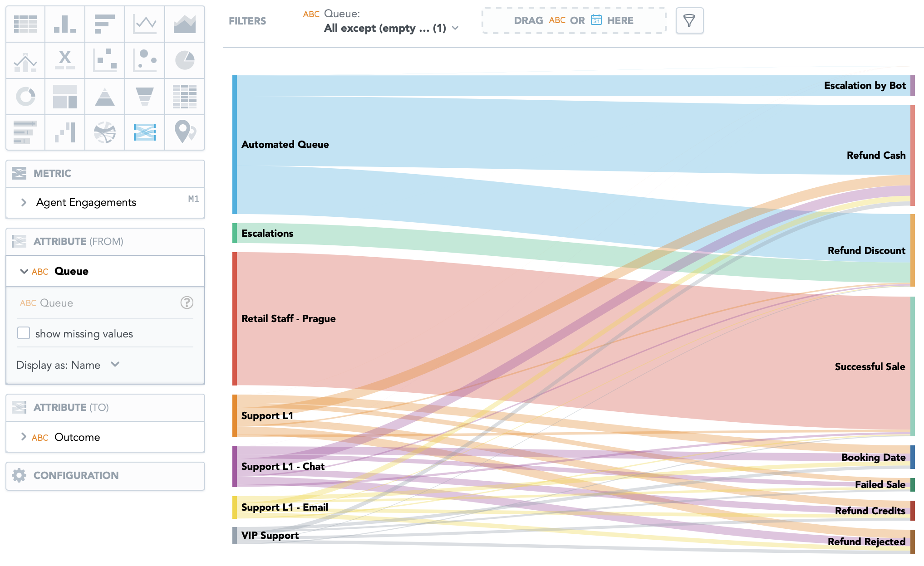Toggle show missing values checkbox
The height and width of the screenshot is (566, 924).
pyautogui.click(x=24, y=334)
